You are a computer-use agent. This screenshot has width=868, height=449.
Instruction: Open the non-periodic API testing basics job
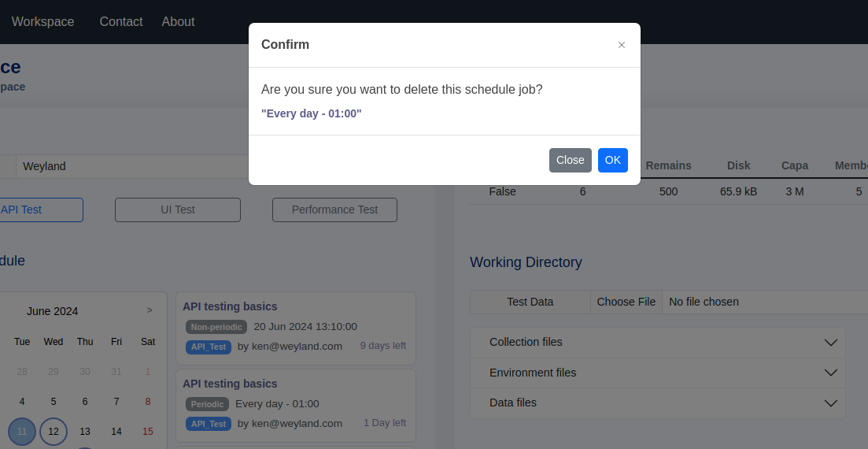pyautogui.click(x=296, y=328)
